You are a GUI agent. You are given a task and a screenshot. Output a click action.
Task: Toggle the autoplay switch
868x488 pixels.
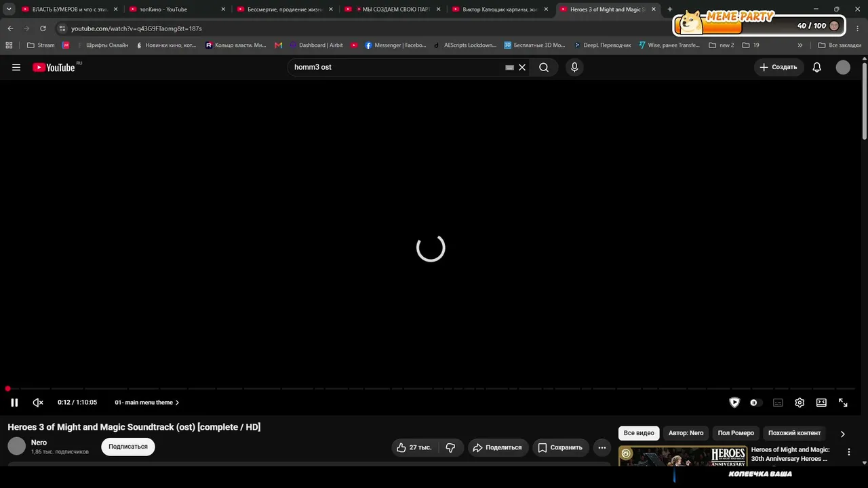[754, 403]
